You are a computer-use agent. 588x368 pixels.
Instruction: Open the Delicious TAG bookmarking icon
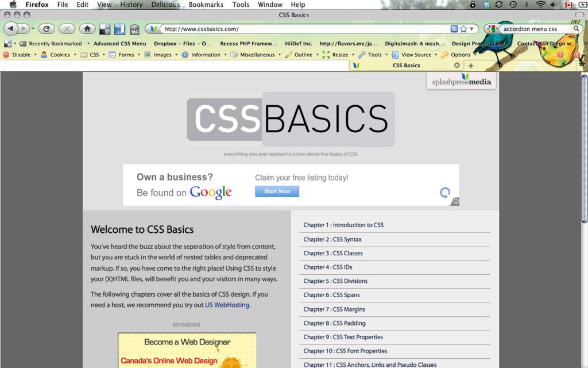pos(134,29)
